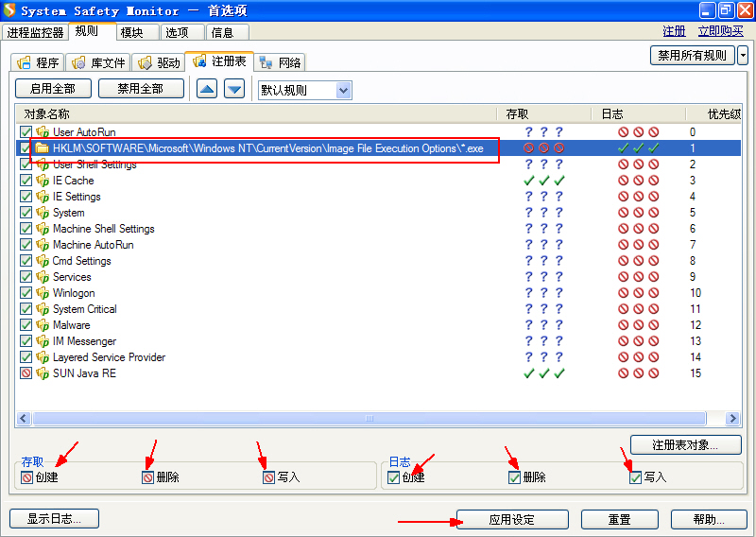The image size is (756, 537).
Task: Select the Malware rule row text
Action: pyautogui.click(x=72, y=325)
